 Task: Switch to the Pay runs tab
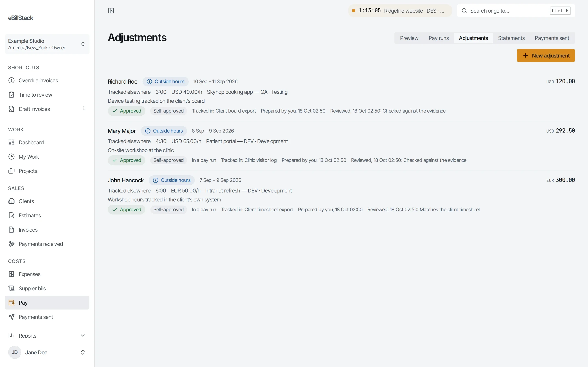tap(438, 38)
